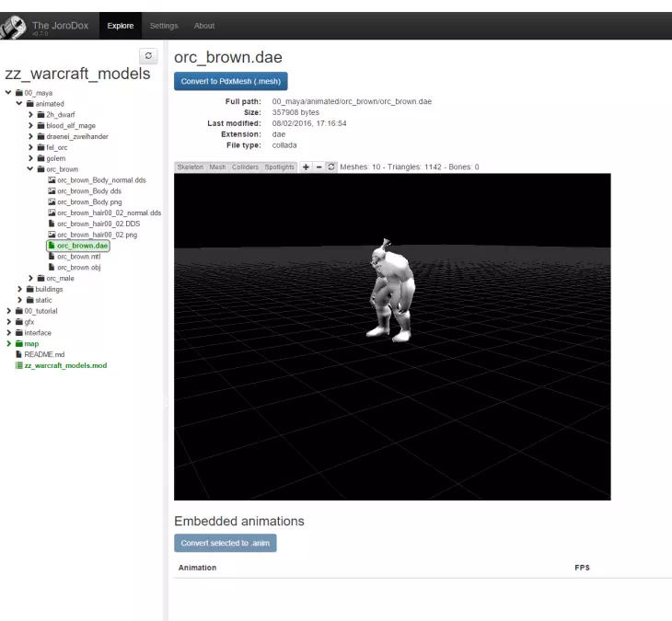Screen dimensions: 672x621
Task: Click the fel_orc folder icon
Action: pyautogui.click(x=41, y=147)
